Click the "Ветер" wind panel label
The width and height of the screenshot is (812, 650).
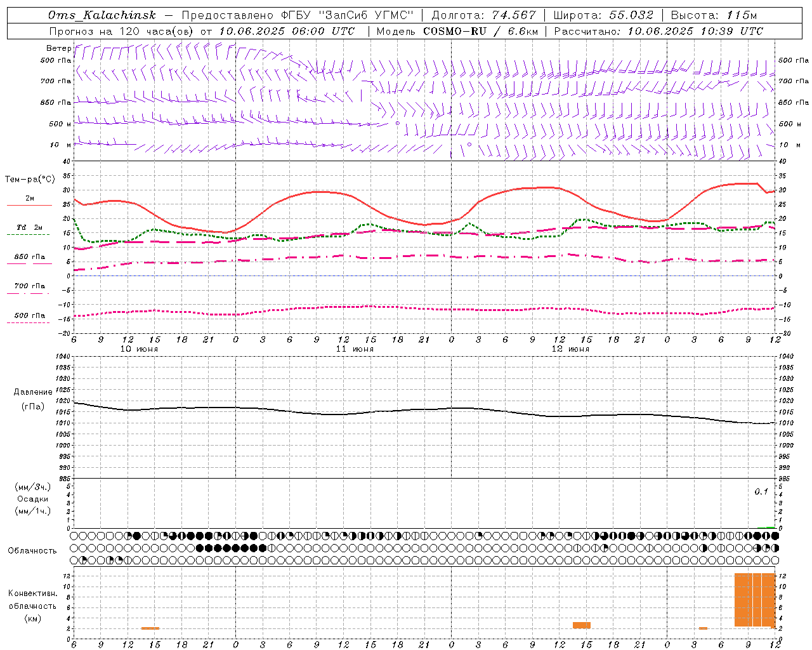coord(59,48)
